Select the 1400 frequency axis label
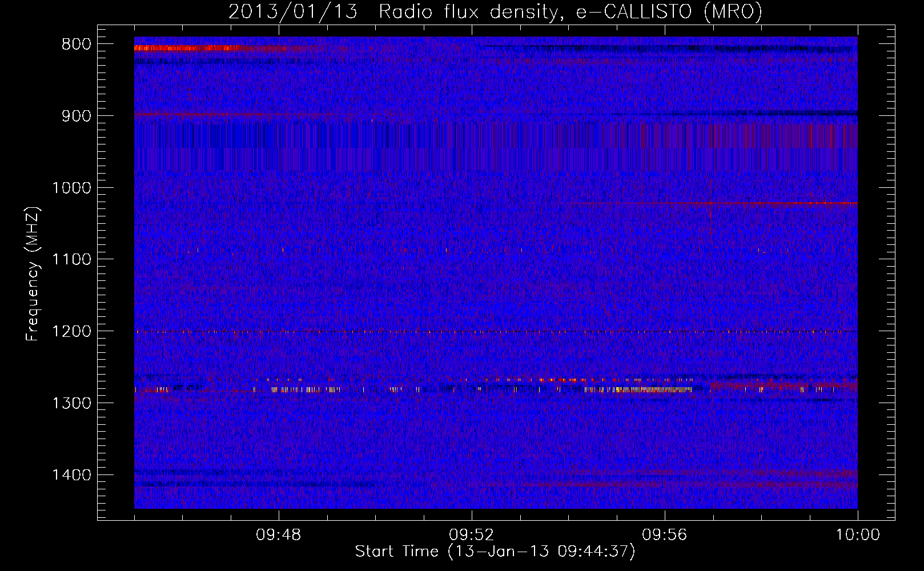The height and width of the screenshot is (571, 924). (71, 475)
